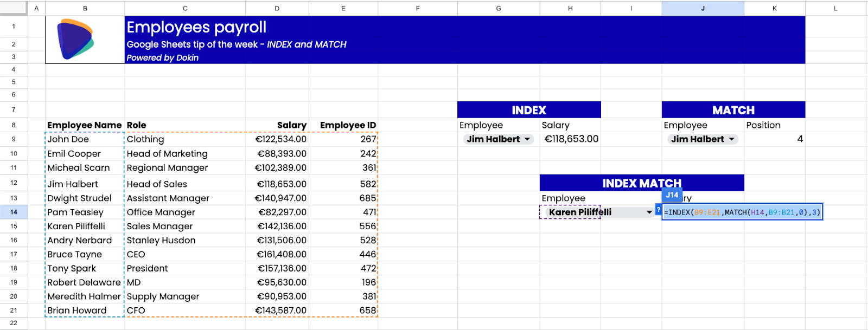Select row 14 header
The width and height of the screenshot is (868, 330).
point(14,212)
